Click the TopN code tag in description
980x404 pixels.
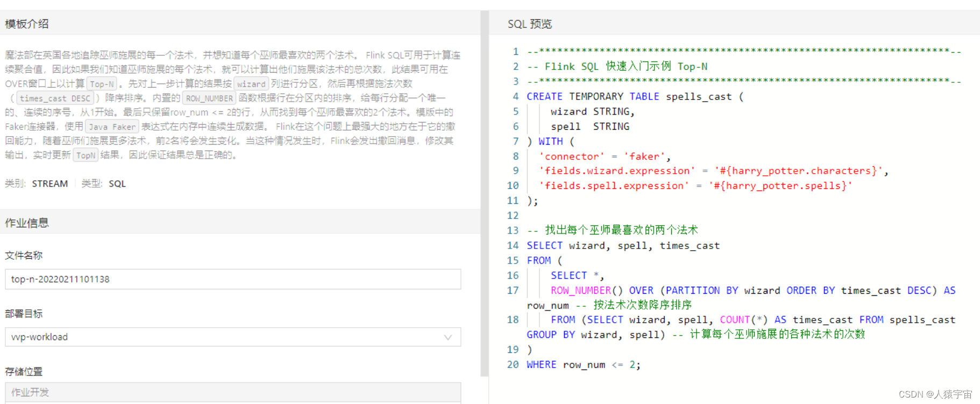coord(86,155)
